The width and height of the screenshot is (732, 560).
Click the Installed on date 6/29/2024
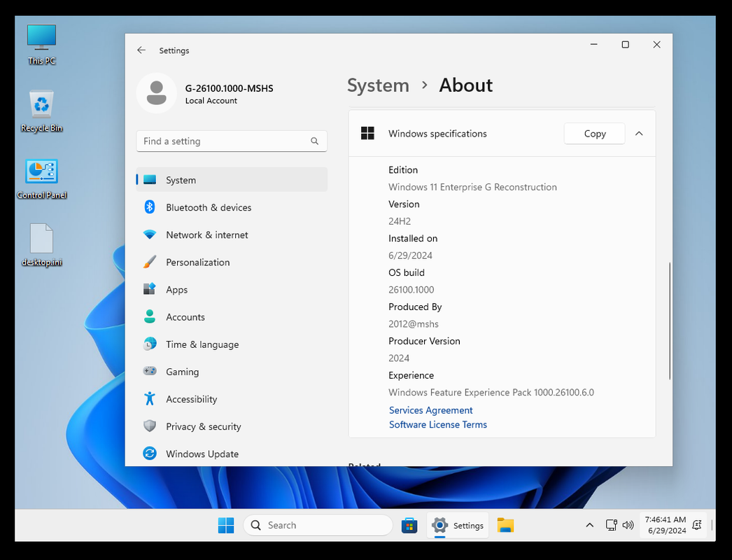pos(410,255)
